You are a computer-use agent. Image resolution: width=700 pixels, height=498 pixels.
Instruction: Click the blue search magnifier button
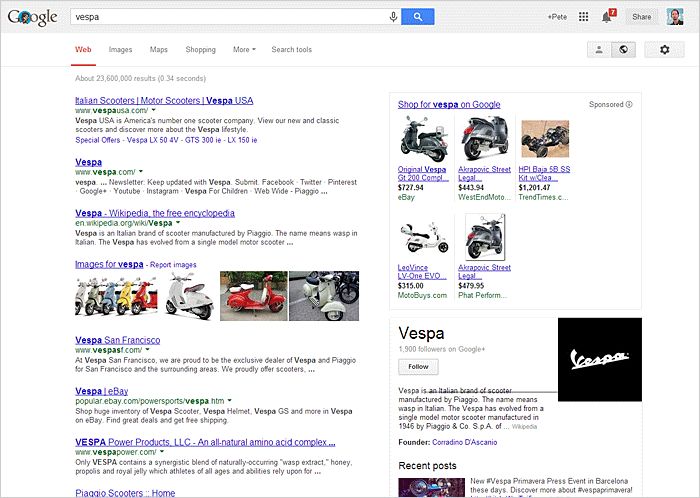(x=417, y=17)
